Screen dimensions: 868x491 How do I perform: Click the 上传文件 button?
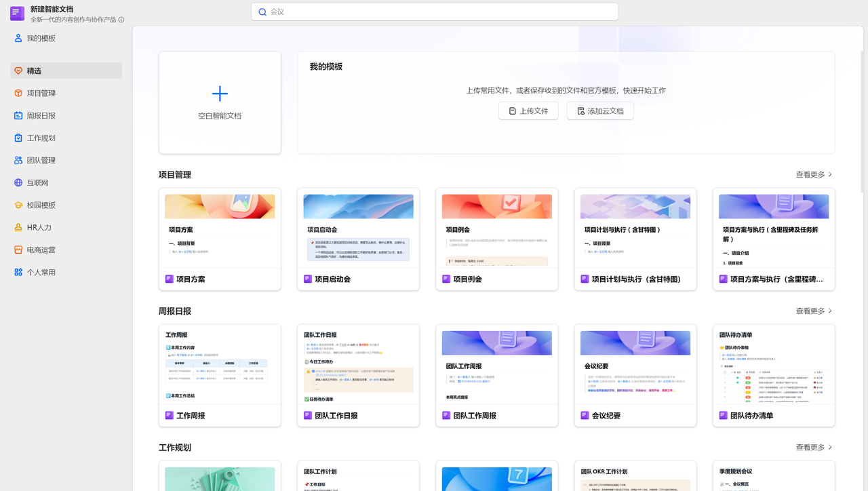click(x=528, y=111)
